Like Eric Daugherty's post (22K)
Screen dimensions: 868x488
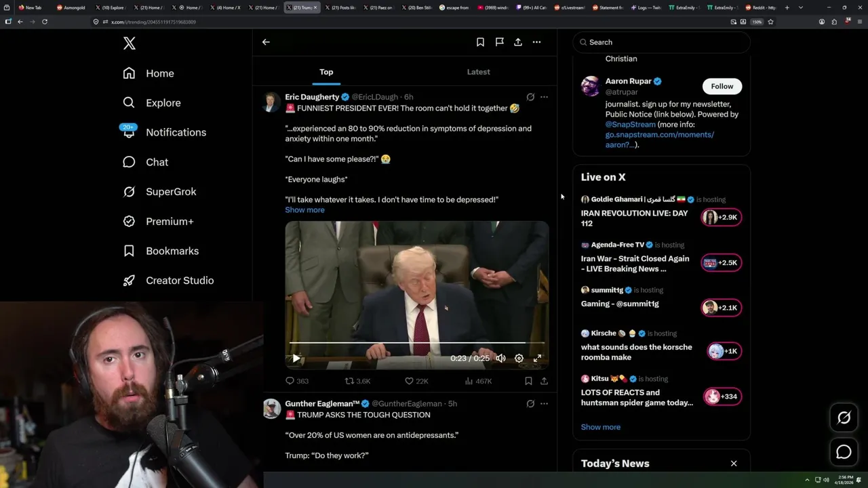click(x=416, y=382)
